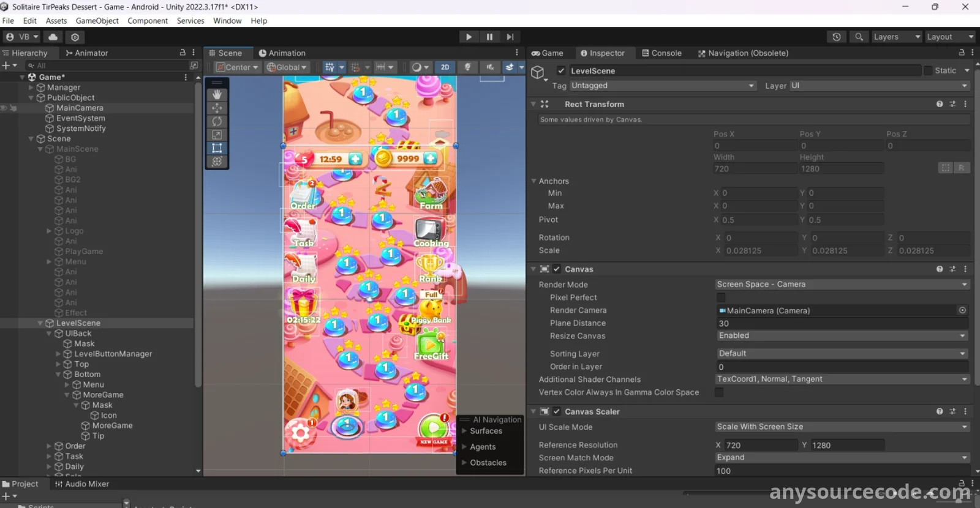Click the Pause button in the toolbar
This screenshot has width=980, height=508.
[489, 37]
